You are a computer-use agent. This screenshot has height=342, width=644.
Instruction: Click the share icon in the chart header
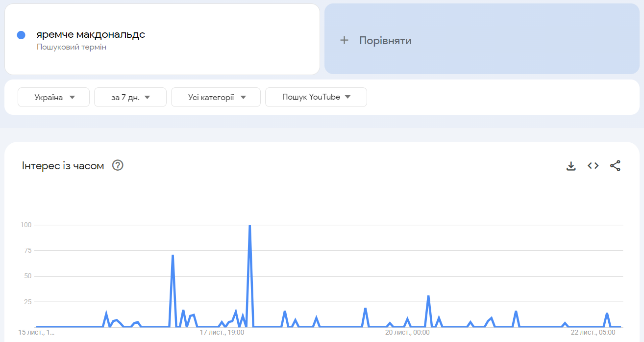point(615,166)
